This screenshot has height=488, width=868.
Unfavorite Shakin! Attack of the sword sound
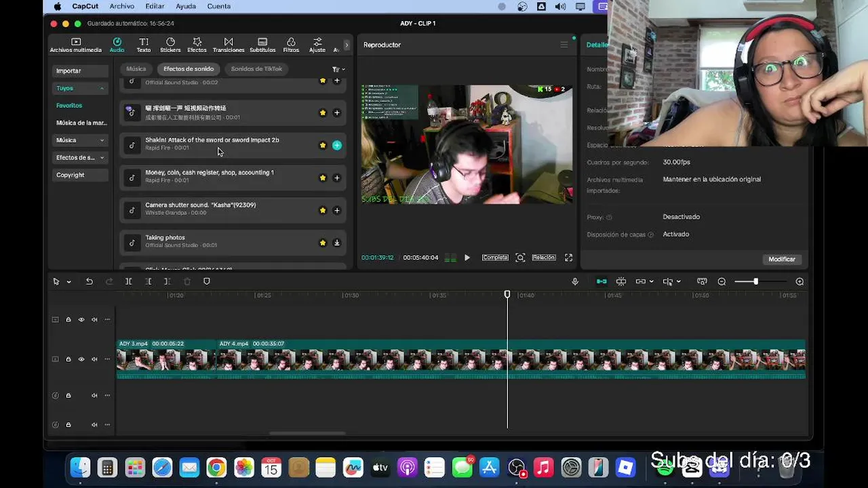pyautogui.click(x=323, y=145)
